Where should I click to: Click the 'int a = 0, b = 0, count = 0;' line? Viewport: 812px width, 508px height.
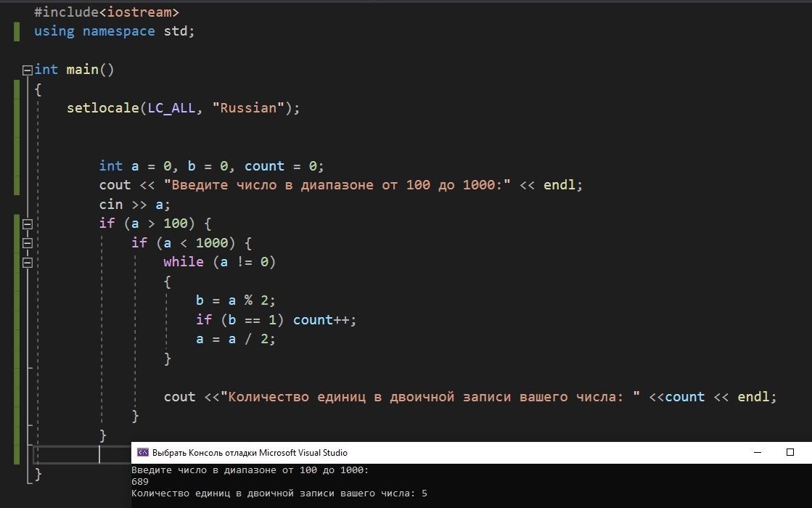[211, 166]
